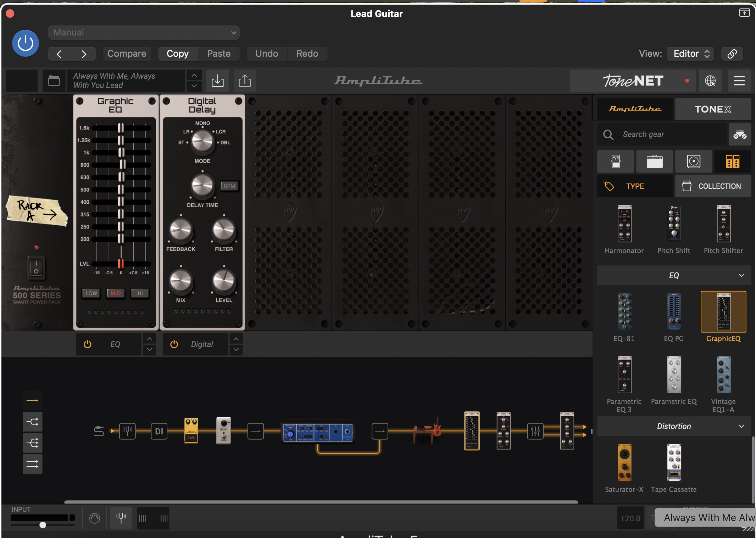Select the amplifier gear category icon

point(655,161)
